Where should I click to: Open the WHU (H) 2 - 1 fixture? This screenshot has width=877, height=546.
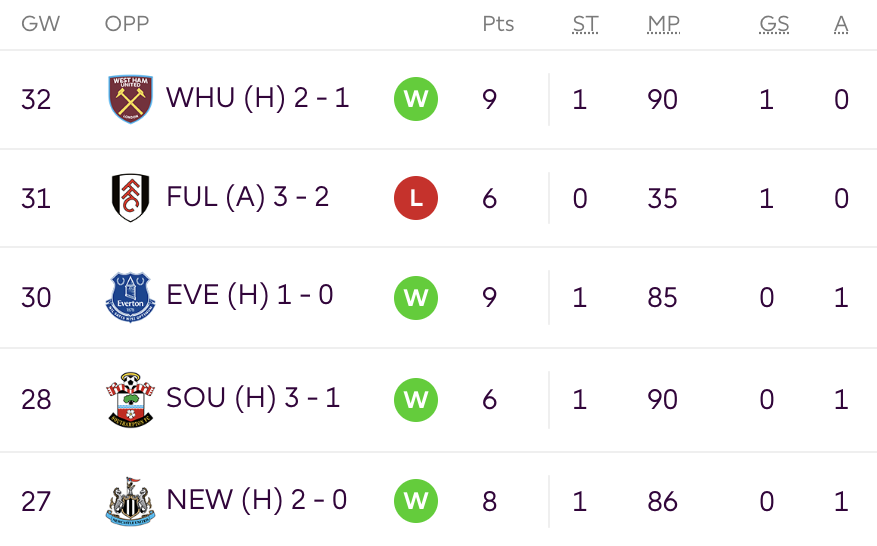(x=258, y=98)
